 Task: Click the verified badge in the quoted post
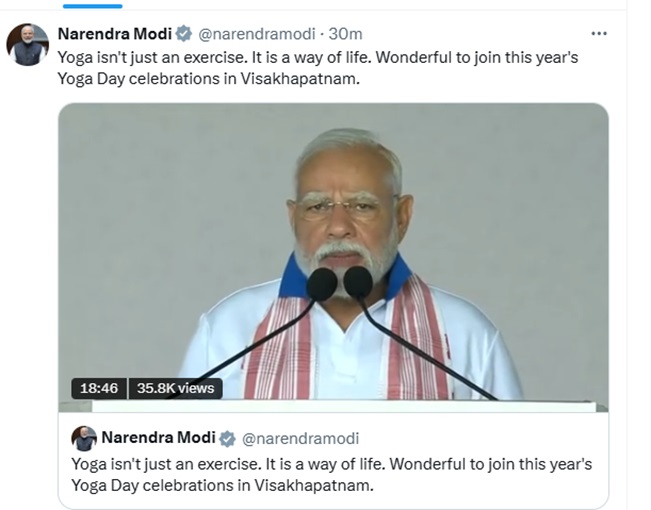228,439
